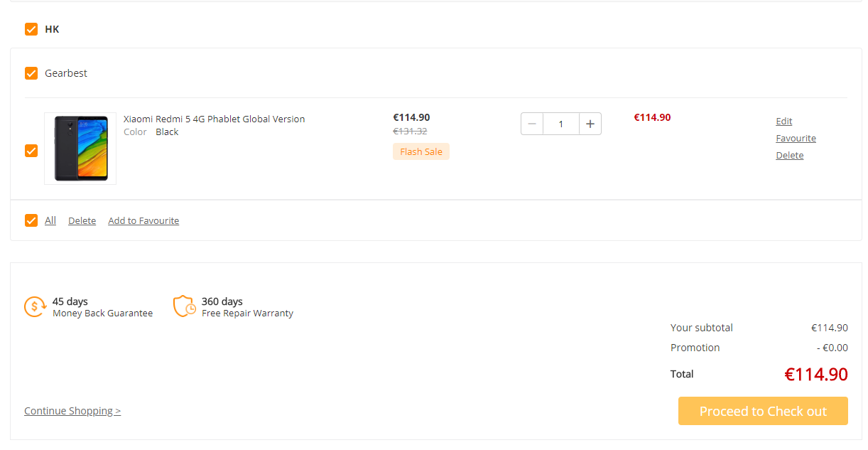Increase quantity with the plus button
Image resolution: width=868 pixels, height=450 pixels.
(x=590, y=124)
